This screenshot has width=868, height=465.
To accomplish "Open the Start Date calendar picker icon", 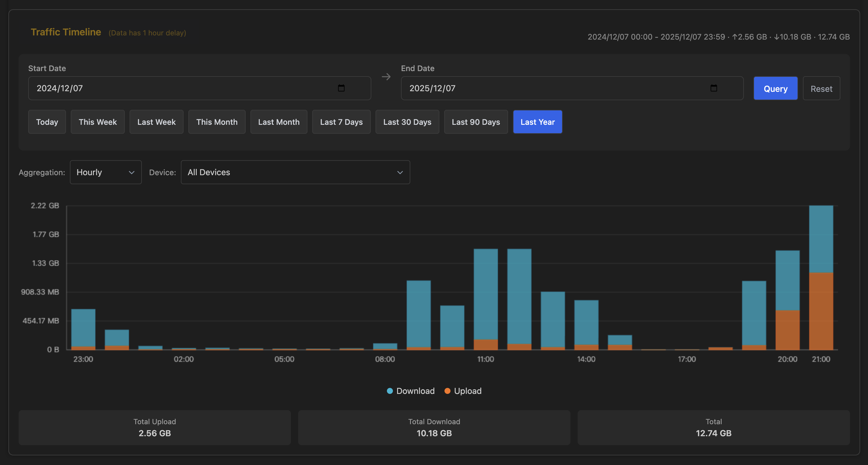I will (x=341, y=88).
